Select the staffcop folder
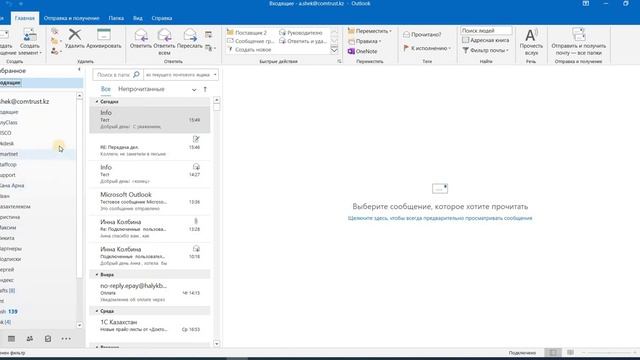The height and width of the screenshot is (360, 640). 38,164
